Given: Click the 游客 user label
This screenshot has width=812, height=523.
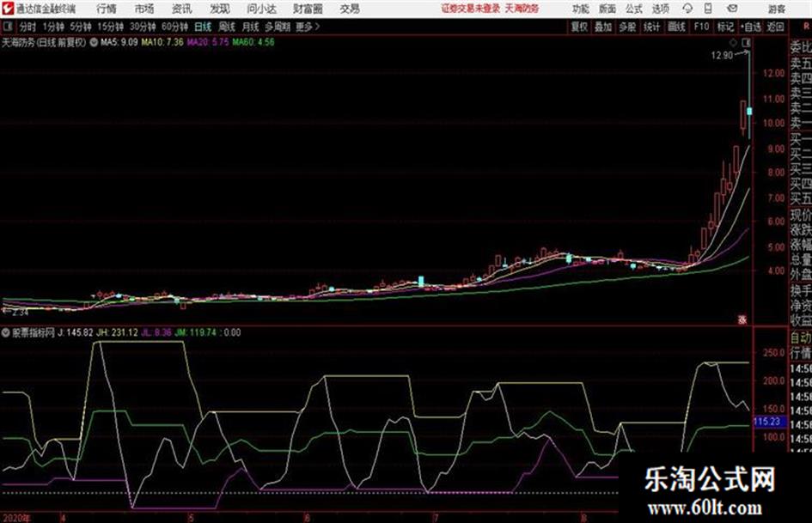Looking at the screenshot, I should 776,9.
